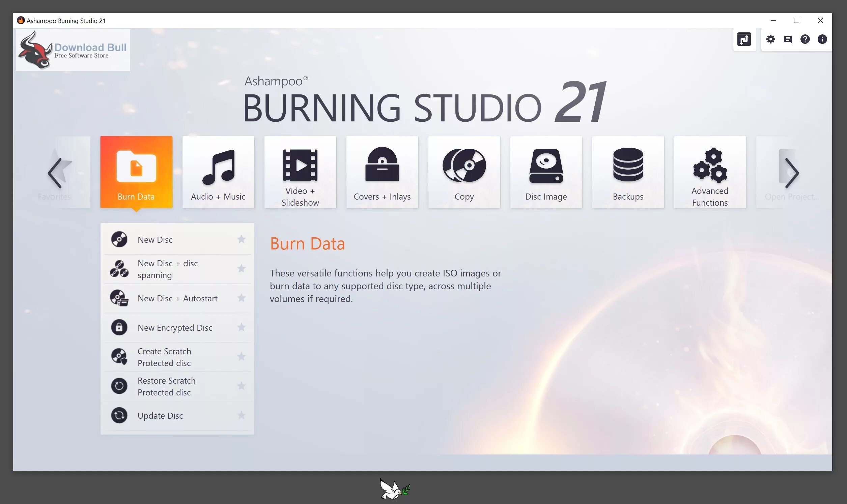847x504 pixels.
Task: Select the Backups tile
Action: (x=628, y=172)
